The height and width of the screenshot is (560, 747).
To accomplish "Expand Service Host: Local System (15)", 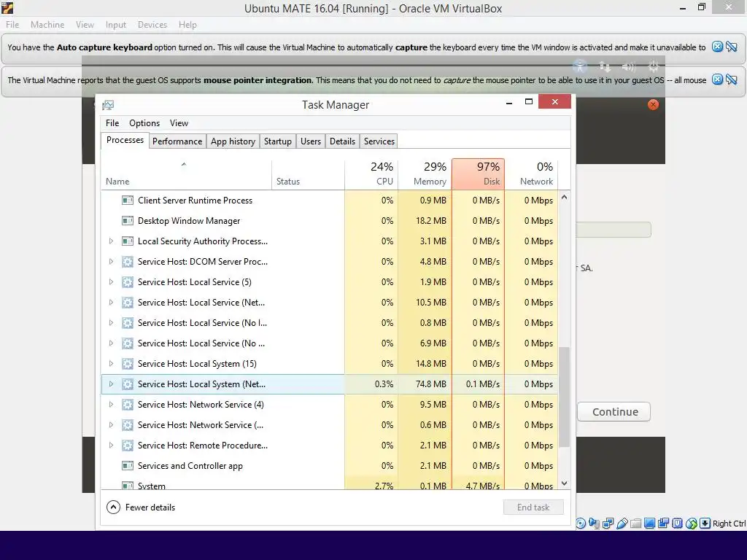I will 111,363.
